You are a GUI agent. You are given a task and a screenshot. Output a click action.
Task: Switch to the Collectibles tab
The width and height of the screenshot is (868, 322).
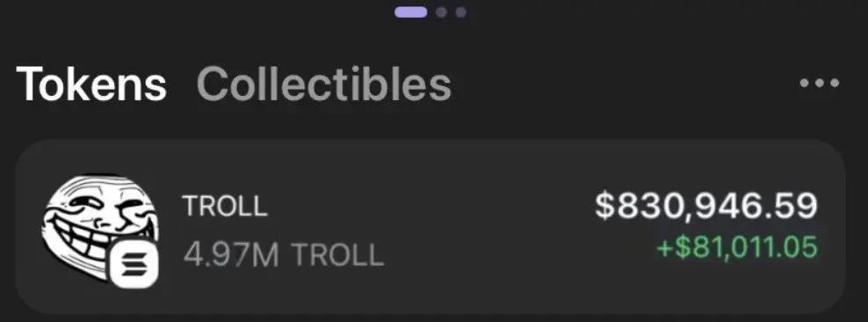tap(324, 84)
